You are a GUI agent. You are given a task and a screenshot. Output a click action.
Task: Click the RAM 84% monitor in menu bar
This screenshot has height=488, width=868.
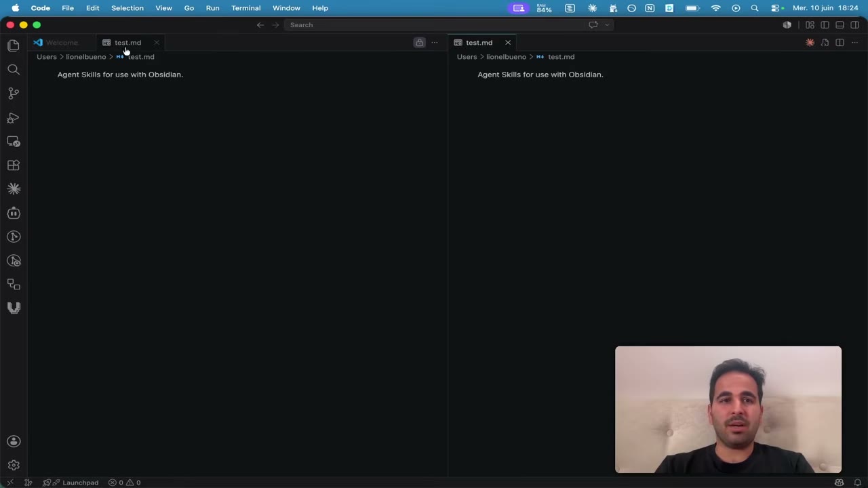click(x=544, y=8)
